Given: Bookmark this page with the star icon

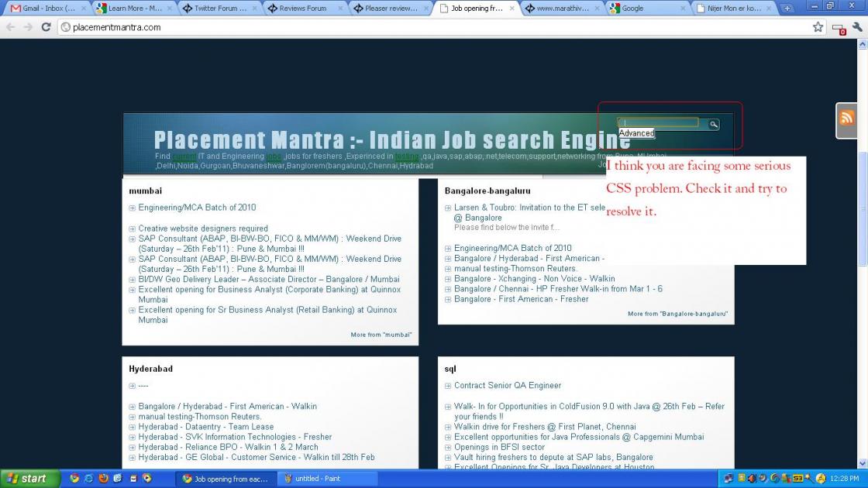Looking at the screenshot, I should click(818, 27).
